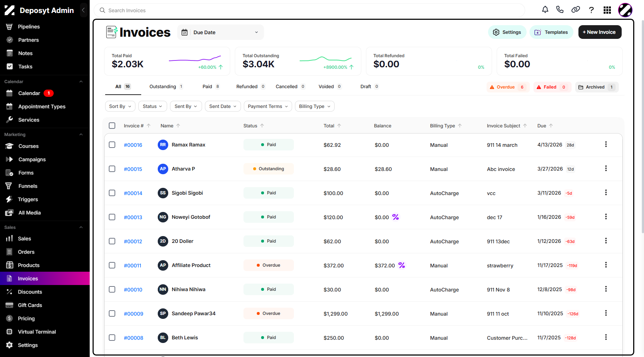
Task: Toggle the select-all invoices checkbox
Action: pos(112,126)
